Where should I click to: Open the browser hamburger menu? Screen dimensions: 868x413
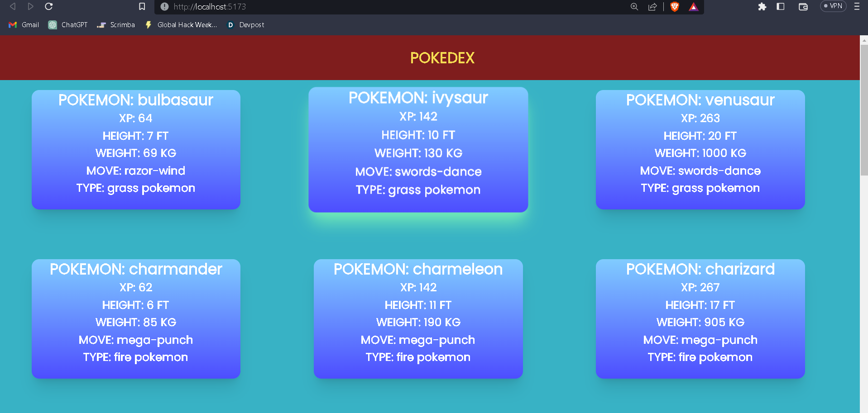(x=857, y=6)
